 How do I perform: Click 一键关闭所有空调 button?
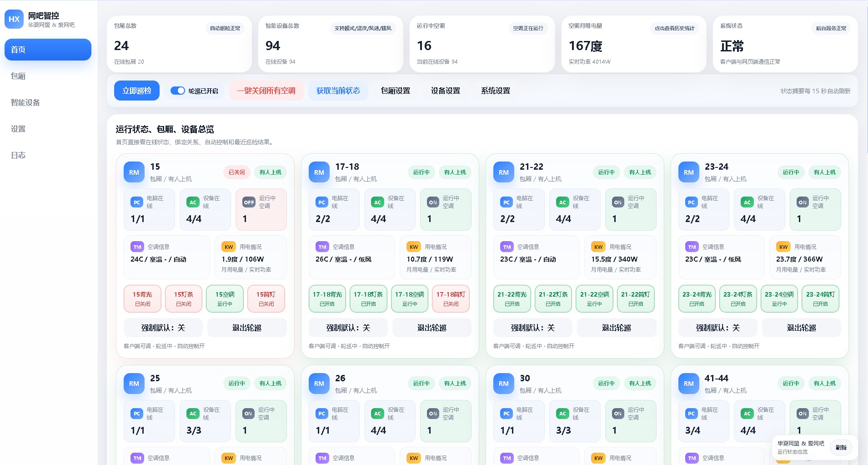(266, 91)
